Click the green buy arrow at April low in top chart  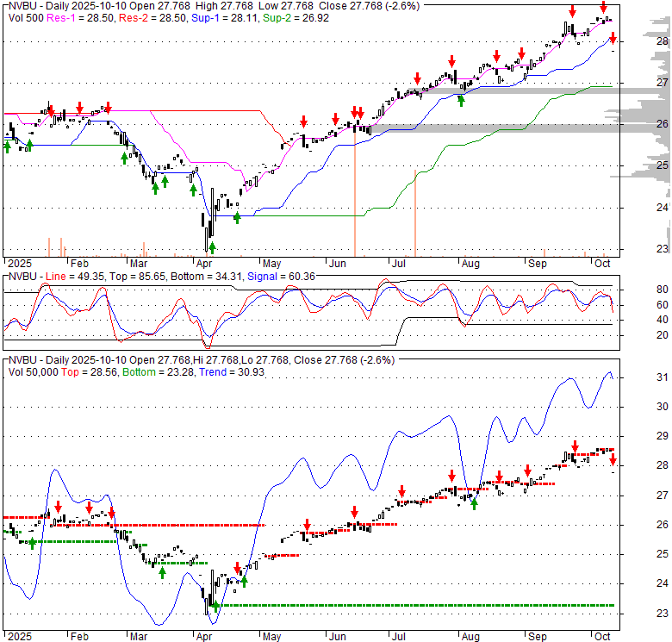click(212, 247)
